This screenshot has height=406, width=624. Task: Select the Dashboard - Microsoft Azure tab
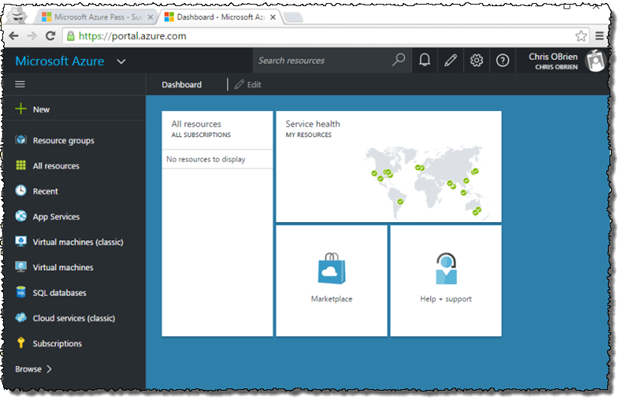click(220, 17)
